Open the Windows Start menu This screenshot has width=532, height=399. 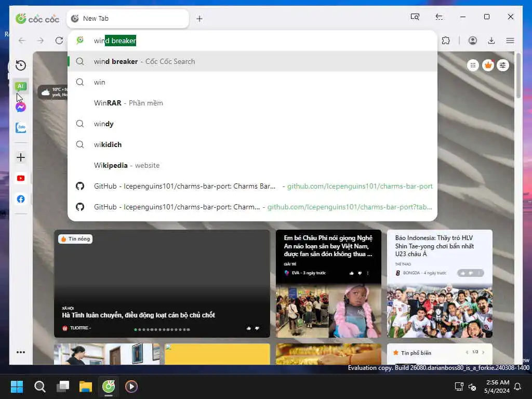[17, 387]
